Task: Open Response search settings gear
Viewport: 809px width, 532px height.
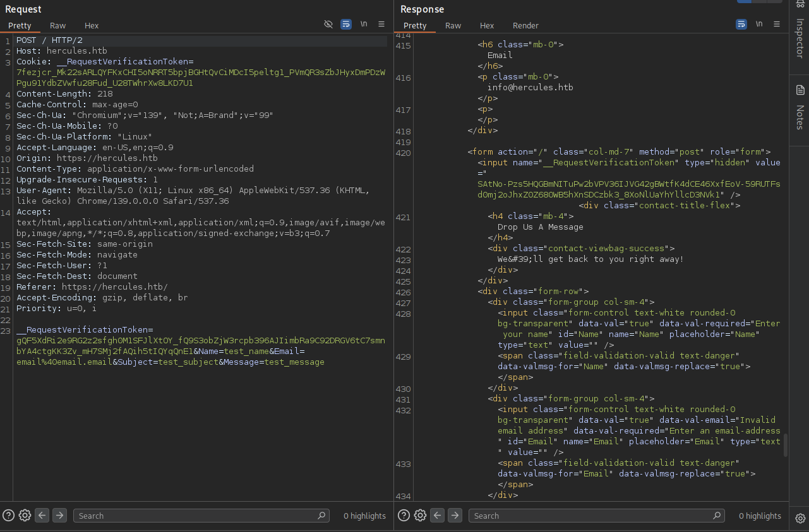Action: click(421, 516)
